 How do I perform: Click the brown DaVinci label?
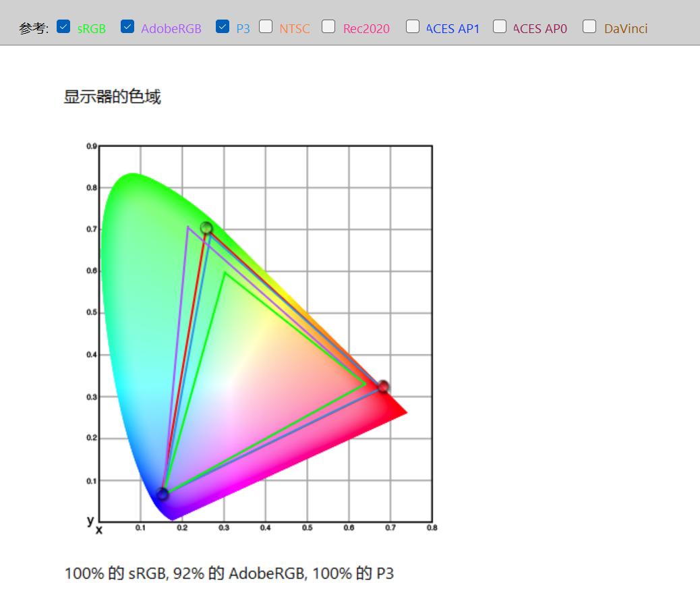(x=625, y=28)
